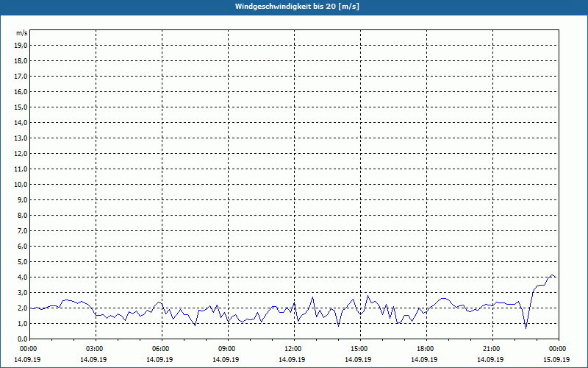Click the '12,0' y-axis label
588x368 pixels.
click(x=21, y=154)
